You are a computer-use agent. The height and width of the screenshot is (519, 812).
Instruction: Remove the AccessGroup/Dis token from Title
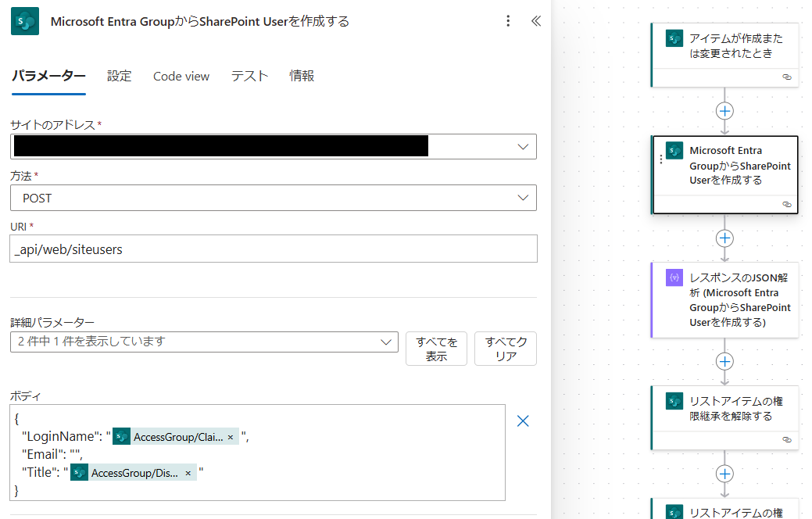pyautogui.click(x=187, y=472)
